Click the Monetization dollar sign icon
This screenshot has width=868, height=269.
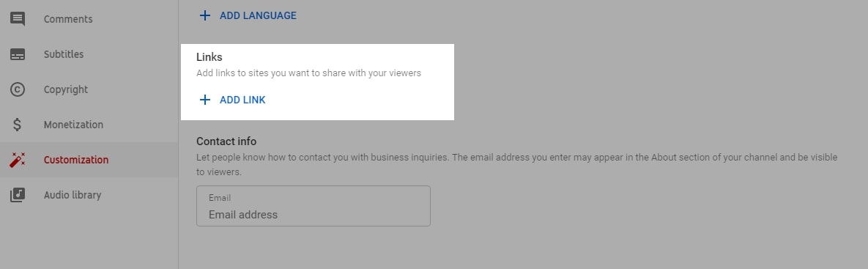click(x=17, y=125)
